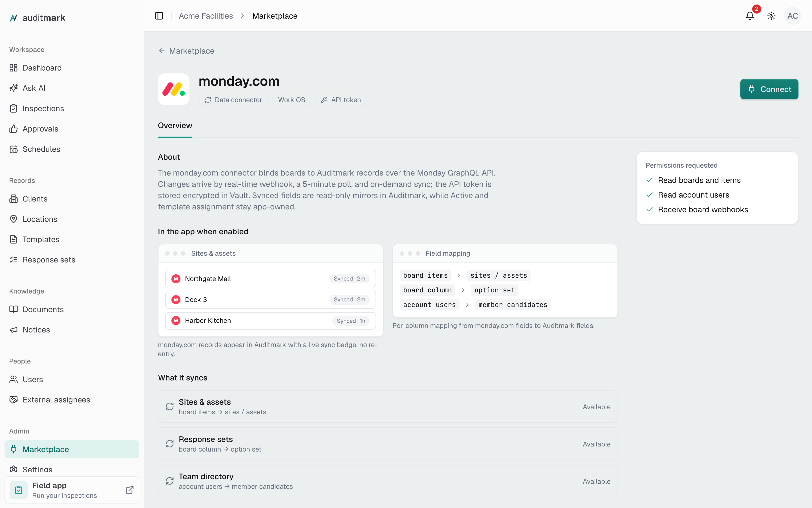Screen dimensions: 812x508
Task: Click the Sites & assets sync row
Action: (388, 406)
